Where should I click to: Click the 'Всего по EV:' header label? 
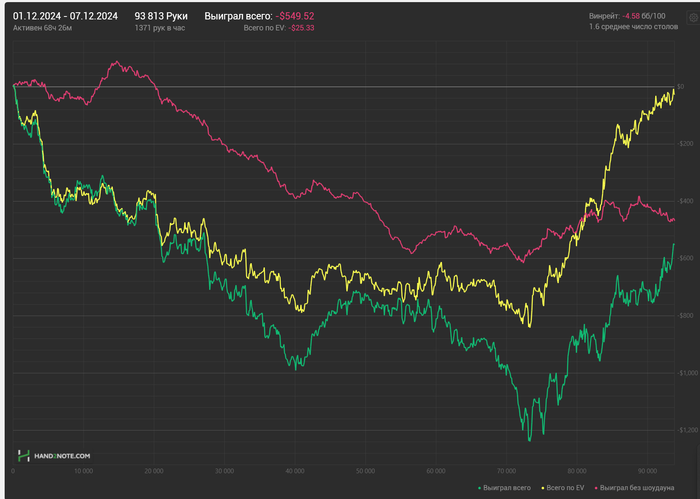click(264, 28)
